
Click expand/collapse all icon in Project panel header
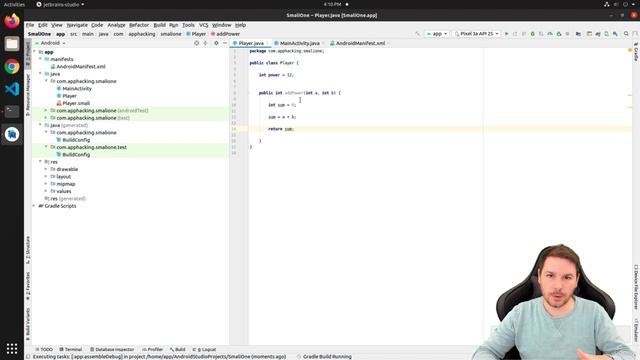[205, 43]
